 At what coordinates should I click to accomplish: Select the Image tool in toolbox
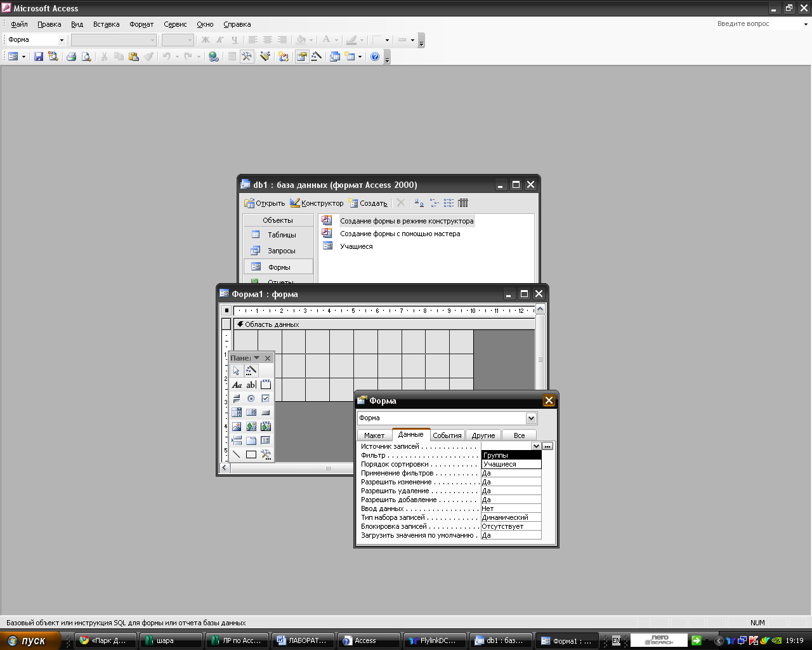237,427
